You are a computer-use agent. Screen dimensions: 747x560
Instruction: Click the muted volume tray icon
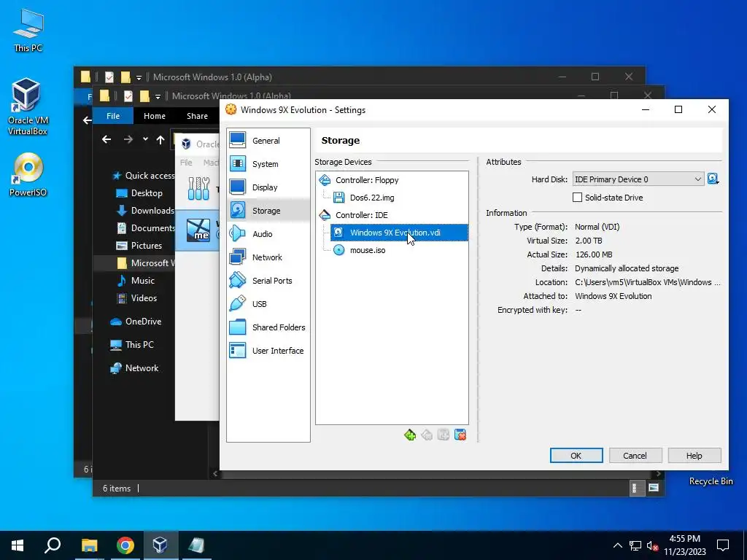(652, 545)
